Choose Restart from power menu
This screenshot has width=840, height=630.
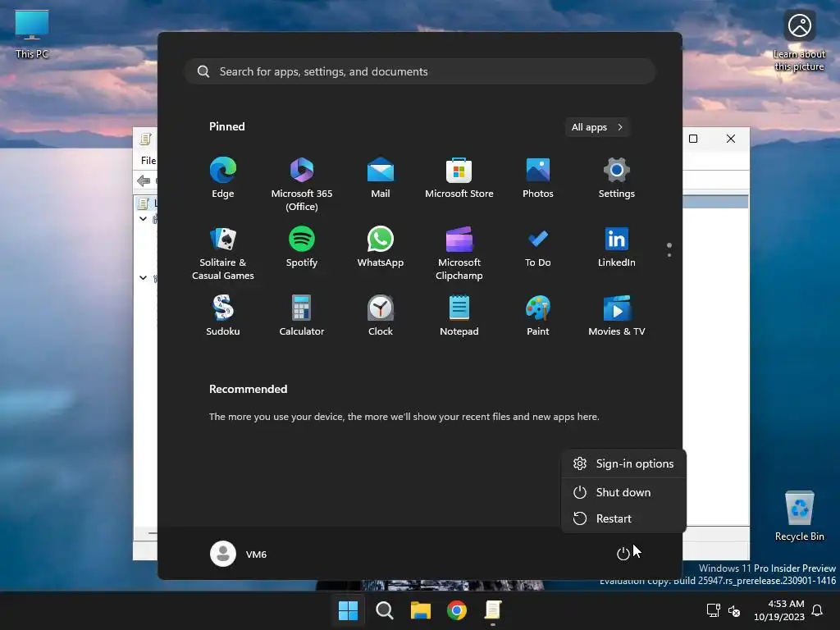[x=623, y=518]
